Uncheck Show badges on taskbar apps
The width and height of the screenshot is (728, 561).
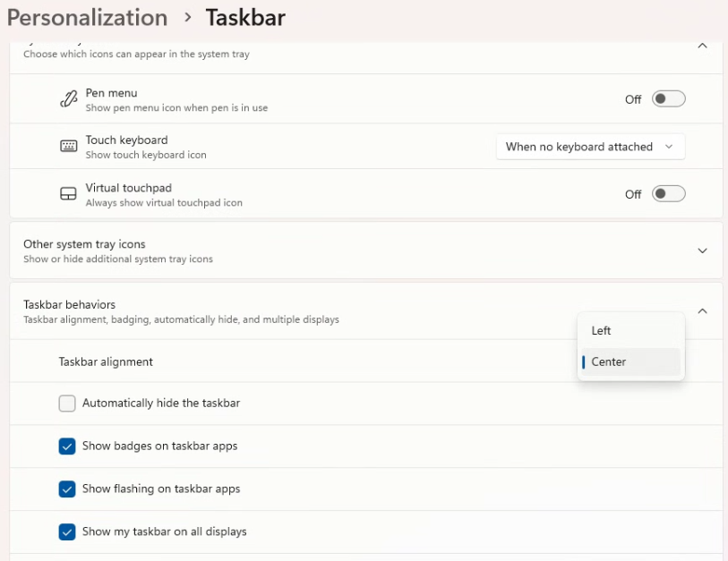pos(67,446)
